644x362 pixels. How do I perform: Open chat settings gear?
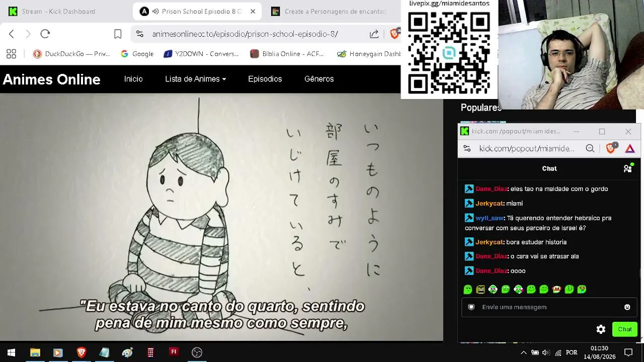coord(601,329)
